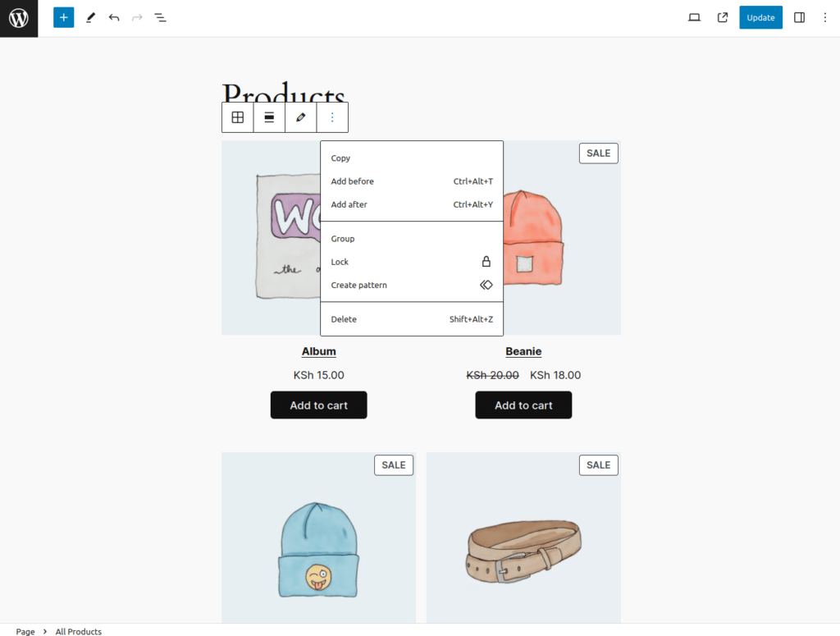Open the device preview laptop icon
Viewport: 840px width, 636px height.
point(694,18)
